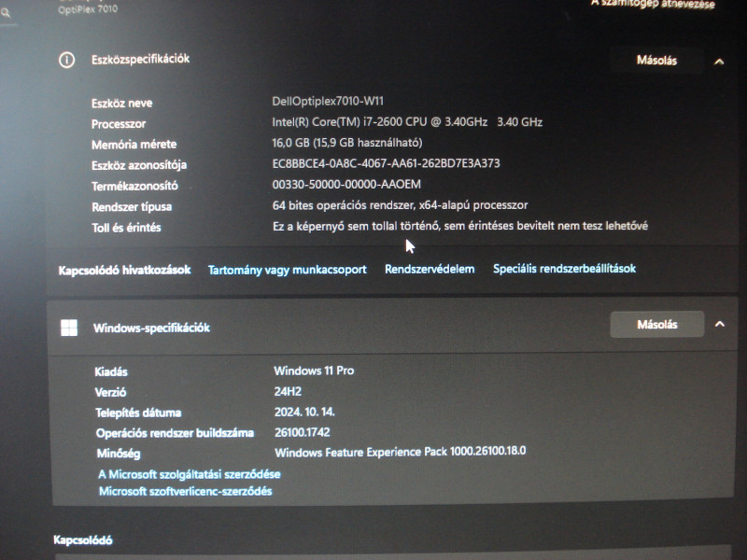747x560 pixels.
Task: Click the OptiPlex 7010 model text
Action: [x=88, y=8]
